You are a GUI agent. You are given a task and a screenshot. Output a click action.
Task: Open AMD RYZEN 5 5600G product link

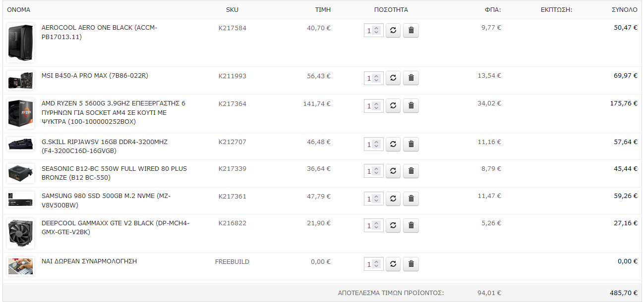coord(114,112)
